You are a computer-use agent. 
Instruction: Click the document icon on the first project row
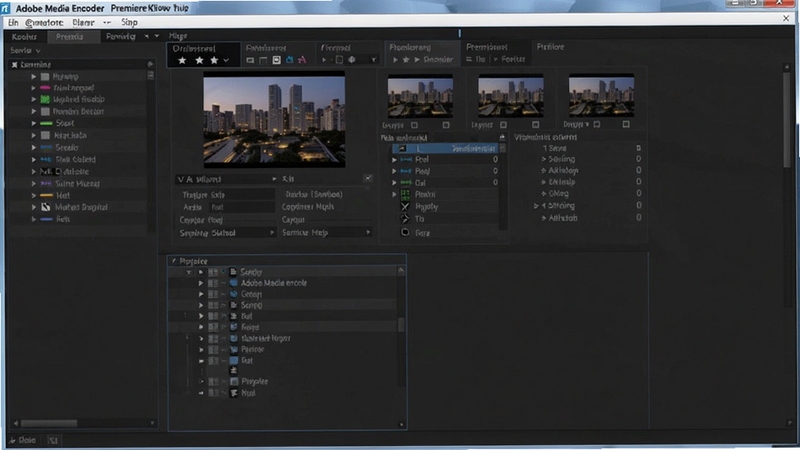point(233,272)
